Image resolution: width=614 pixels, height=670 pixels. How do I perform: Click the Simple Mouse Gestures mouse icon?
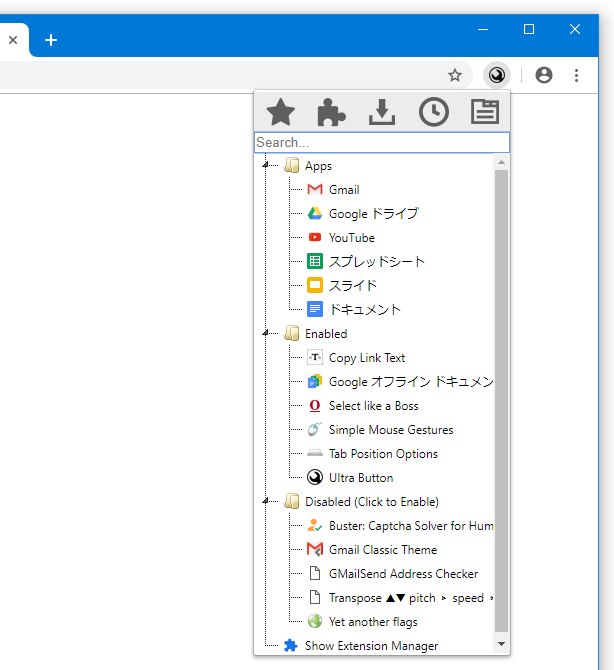click(x=315, y=429)
